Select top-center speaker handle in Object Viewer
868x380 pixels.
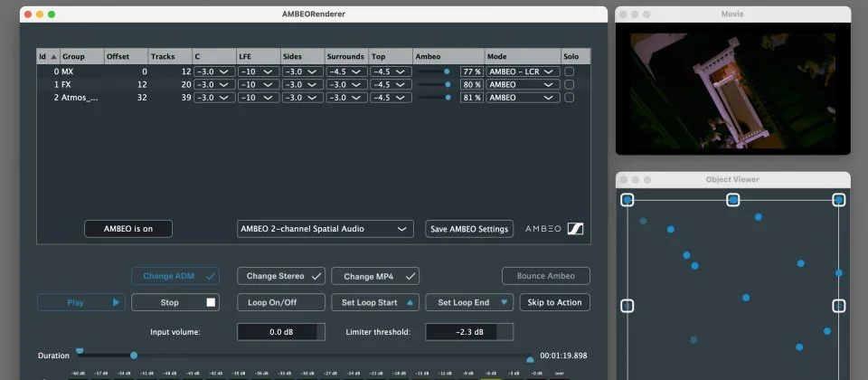(733, 199)
